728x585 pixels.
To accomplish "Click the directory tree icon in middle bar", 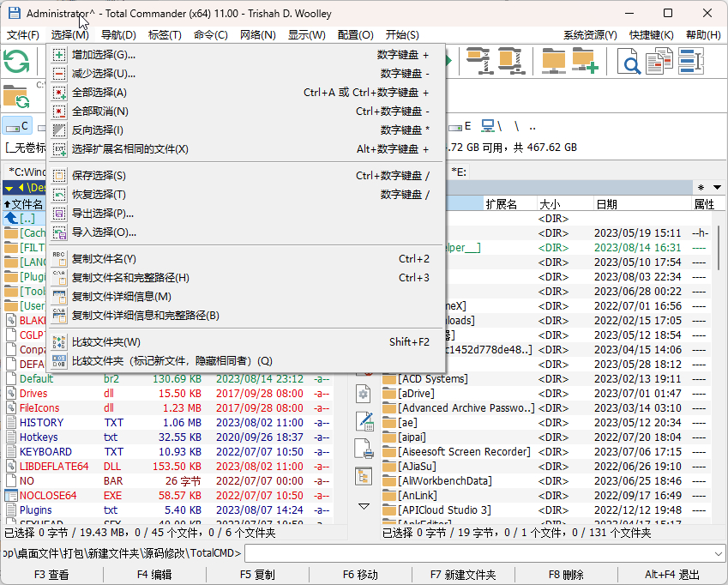I will [364, 476].
